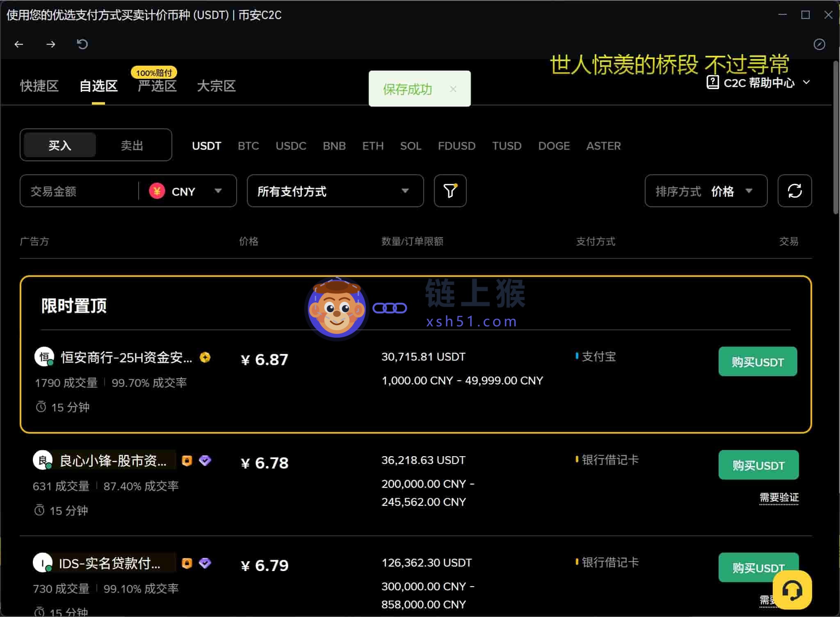Select the USDT coin tab
The image size is (840, 617).
coord(206,146)
